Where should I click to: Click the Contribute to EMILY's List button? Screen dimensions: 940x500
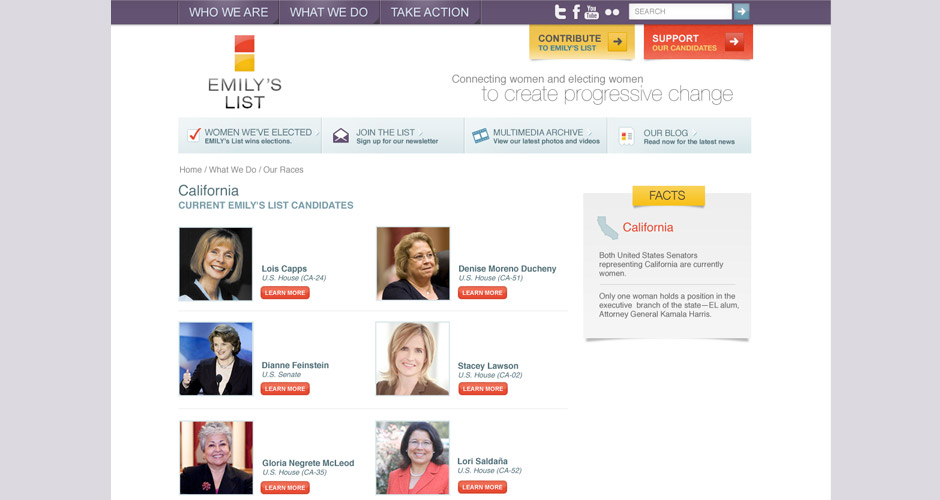click(581, 42)
